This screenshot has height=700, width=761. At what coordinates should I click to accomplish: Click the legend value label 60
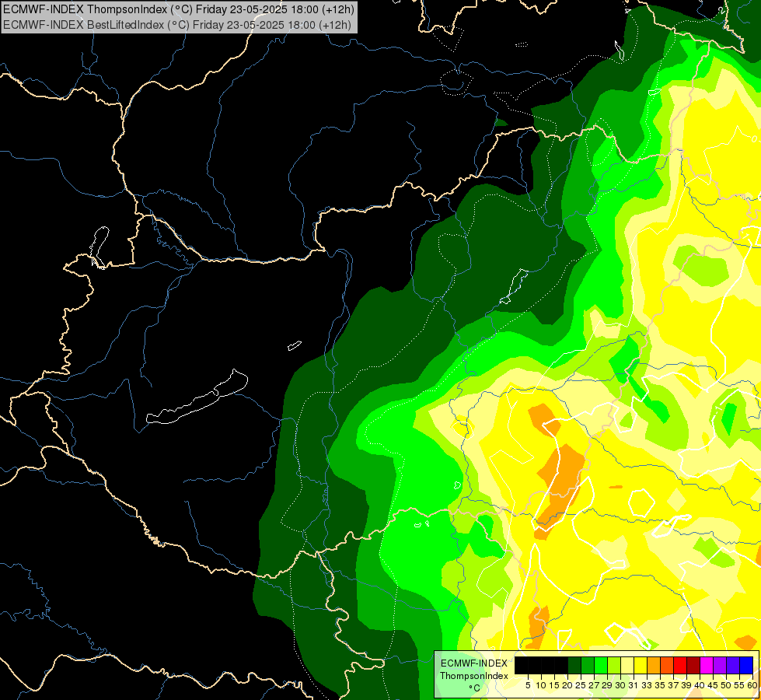752,685
